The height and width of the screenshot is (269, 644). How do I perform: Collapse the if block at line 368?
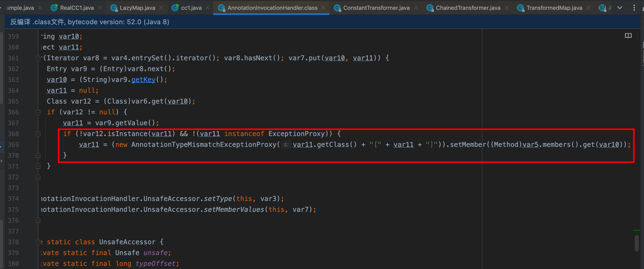pyautogui.click(x=38, y=134)
